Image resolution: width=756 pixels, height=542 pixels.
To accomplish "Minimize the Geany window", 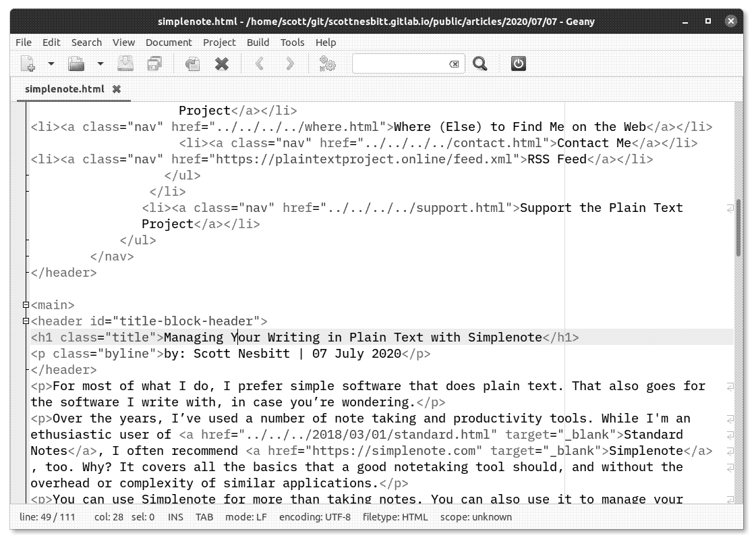I will [685, 22].
